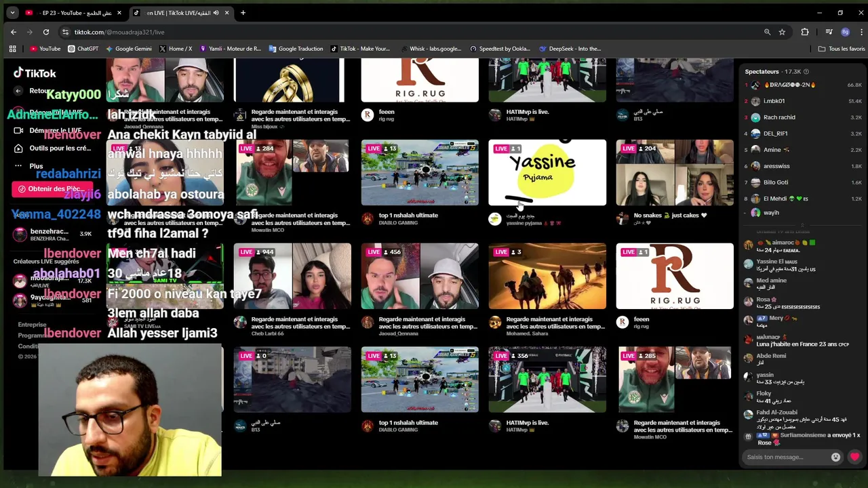
Task: Open the Chrome apps grid icon
Action: tap(12, 49)
